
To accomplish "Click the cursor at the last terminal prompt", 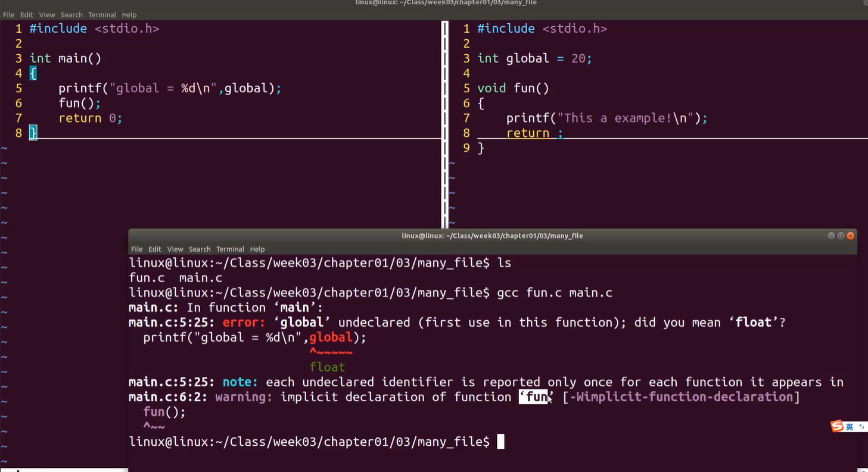I will tap(500, 441).
